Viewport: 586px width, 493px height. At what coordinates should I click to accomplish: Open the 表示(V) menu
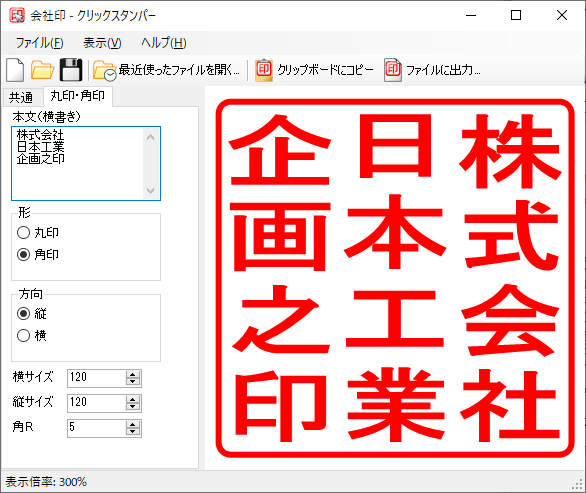[x=102, y=43]
